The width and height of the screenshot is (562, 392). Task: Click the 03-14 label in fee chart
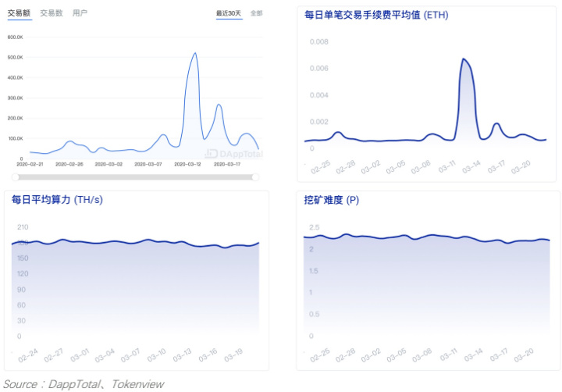[471, 167]
